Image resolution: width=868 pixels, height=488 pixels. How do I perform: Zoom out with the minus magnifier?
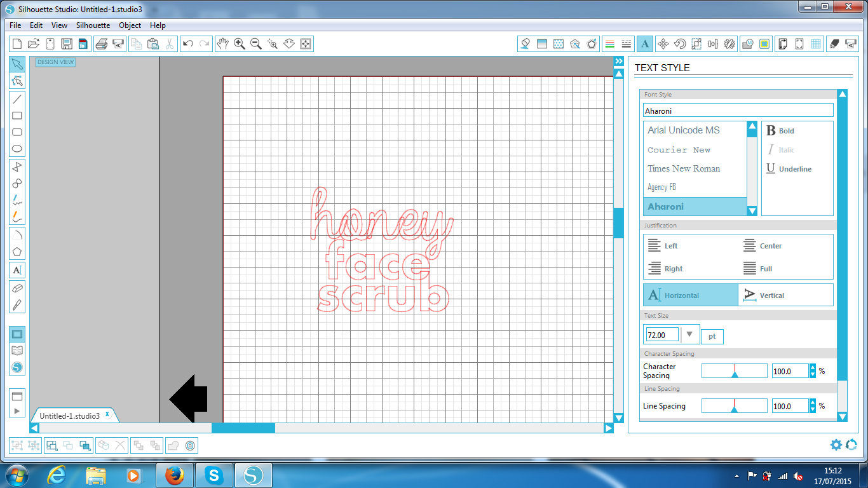point(256,44)
